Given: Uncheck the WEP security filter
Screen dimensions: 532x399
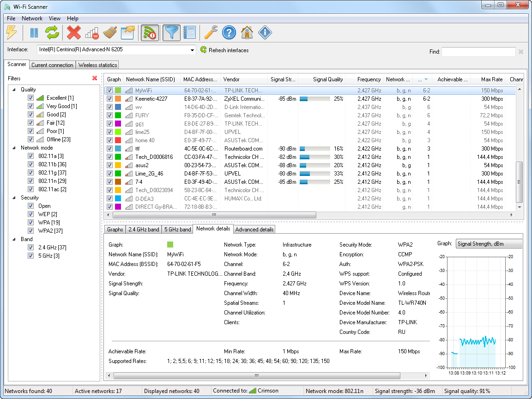Looking at the screenshot, I should pyautogui.click(x=30, y=214).
